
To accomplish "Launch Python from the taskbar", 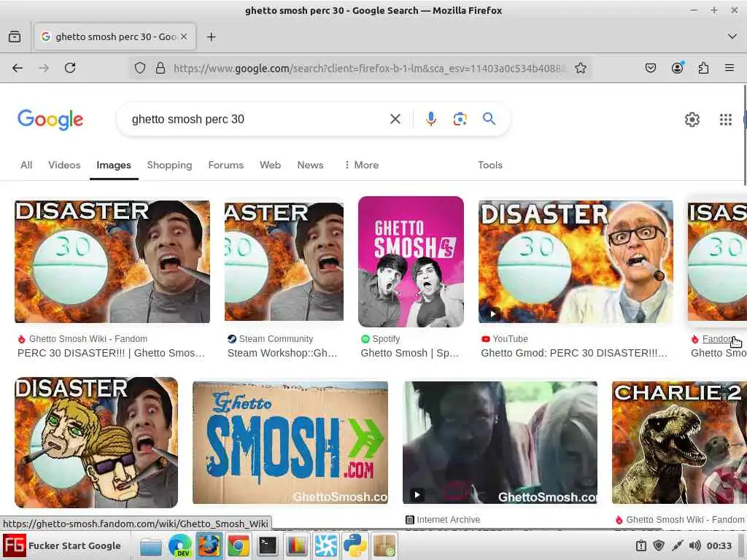I will tap(355, 546).
